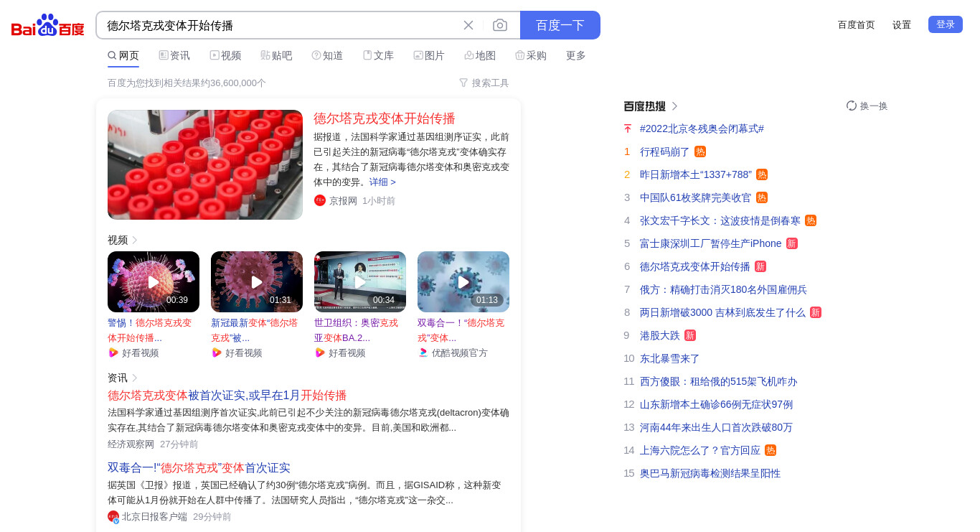This screenshot has width=980, height=532.
Task: Click 好看视频 icon under the 00:39 video
Action: [x=113, y=353]
